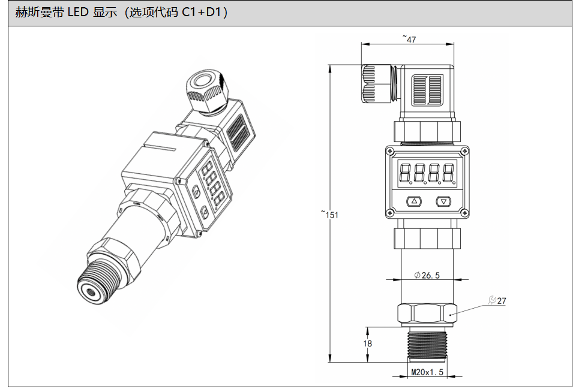The image size is (582, 392).
Task: Click the wrench icon beside the 27 label
Action: (492, 300)
